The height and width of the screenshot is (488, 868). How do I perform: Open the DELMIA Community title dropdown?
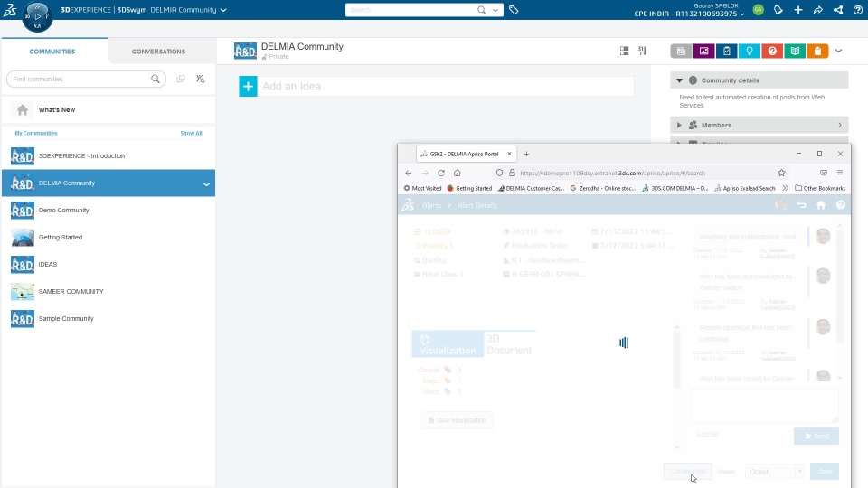tap(223, 10)
